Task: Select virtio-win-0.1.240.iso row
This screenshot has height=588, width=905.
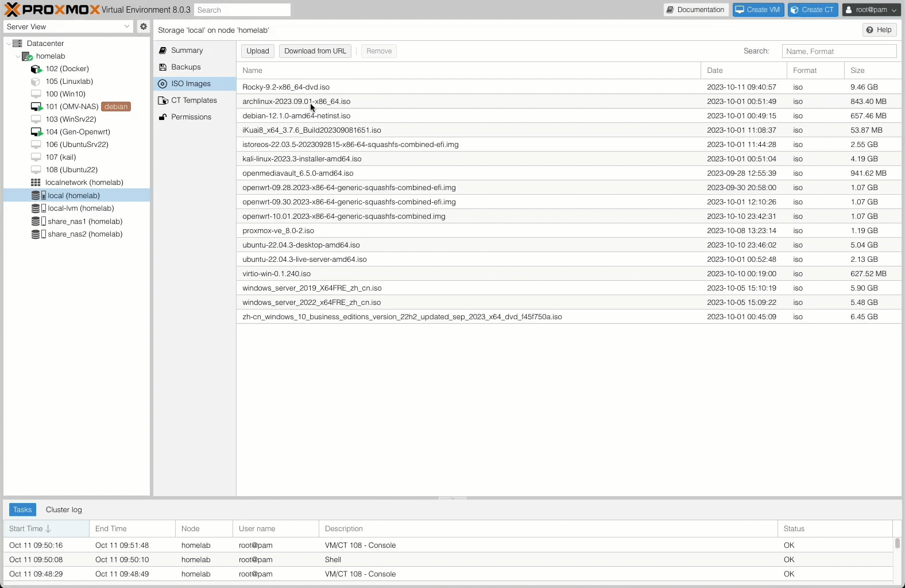Action: click(568, 274)
